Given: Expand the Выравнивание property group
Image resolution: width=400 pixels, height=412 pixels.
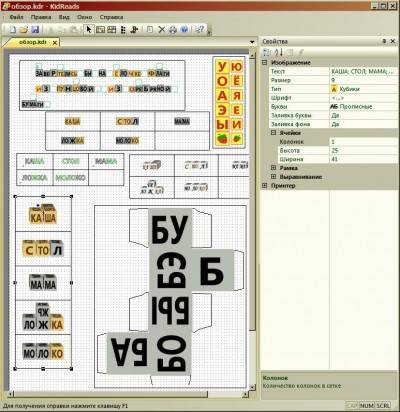Looking at the screenshot, I should point(273,177).
